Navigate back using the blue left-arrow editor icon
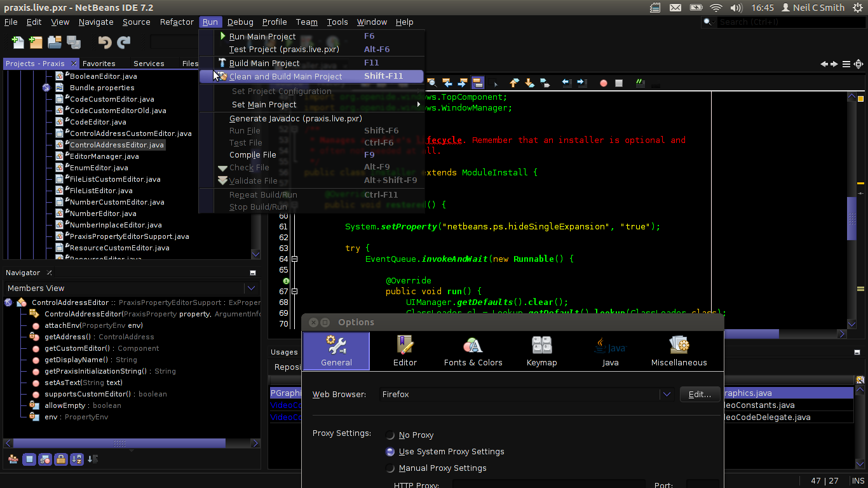The image size is (868, 488). click(448, 83)
